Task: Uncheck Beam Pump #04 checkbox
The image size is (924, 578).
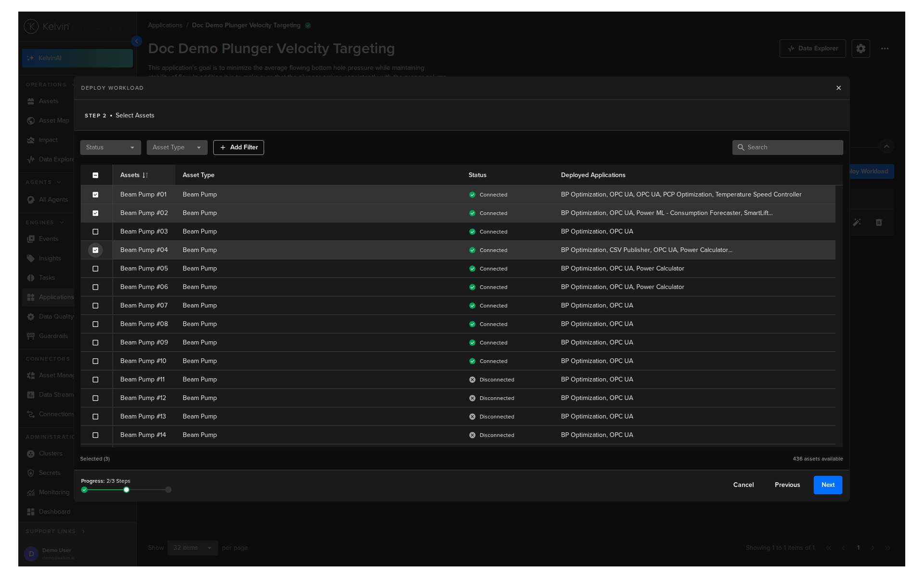Action: click(x=95, y=250)
